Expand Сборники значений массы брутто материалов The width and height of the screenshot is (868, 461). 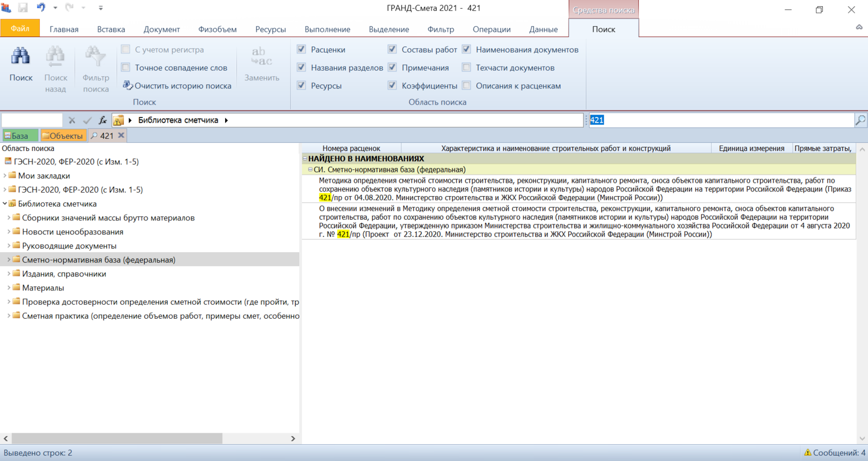pos(9,218)
